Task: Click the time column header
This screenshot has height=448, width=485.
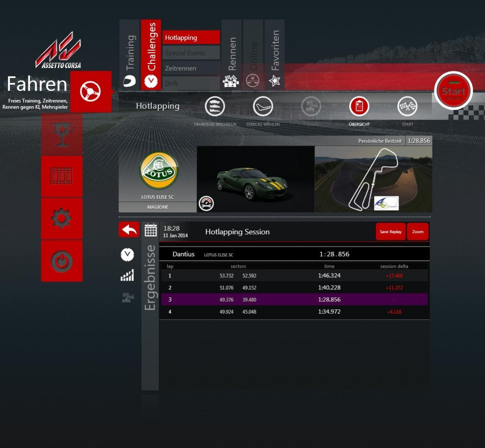Action: coord(329,266)
